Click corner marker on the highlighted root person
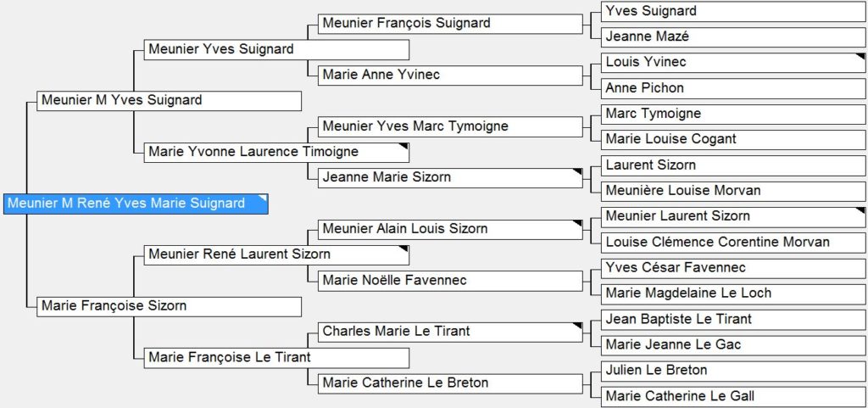Screen dimensions: 868x408 pyautogui.click(x=263, y=198)
